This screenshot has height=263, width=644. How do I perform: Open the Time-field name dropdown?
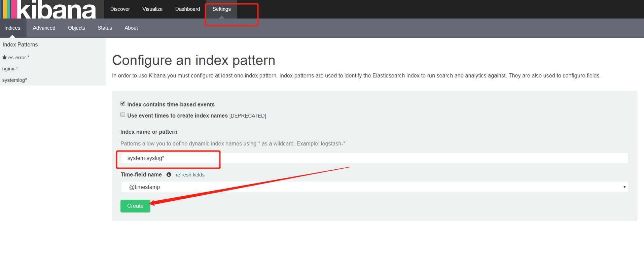374,187
